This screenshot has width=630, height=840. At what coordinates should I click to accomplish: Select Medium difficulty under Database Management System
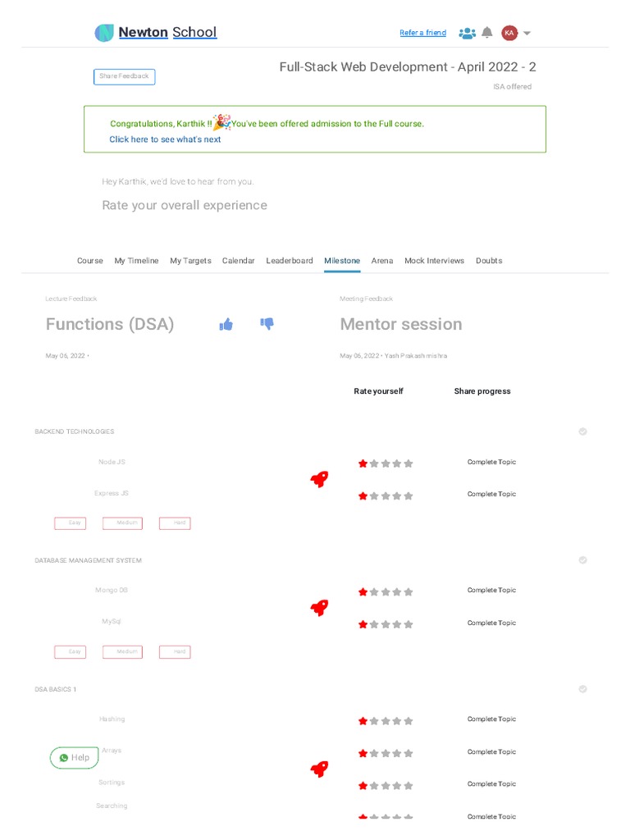point(122,652)
